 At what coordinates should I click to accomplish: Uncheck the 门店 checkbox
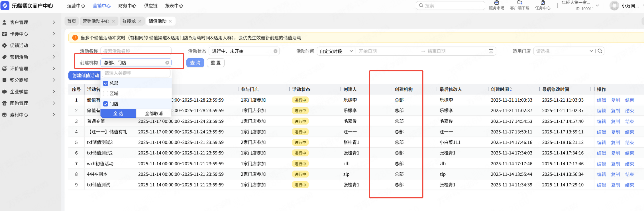[106, 104]
